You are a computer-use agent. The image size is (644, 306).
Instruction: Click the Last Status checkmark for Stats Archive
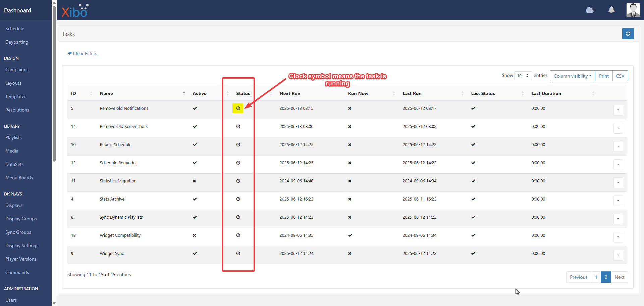(x=473, y=199)
